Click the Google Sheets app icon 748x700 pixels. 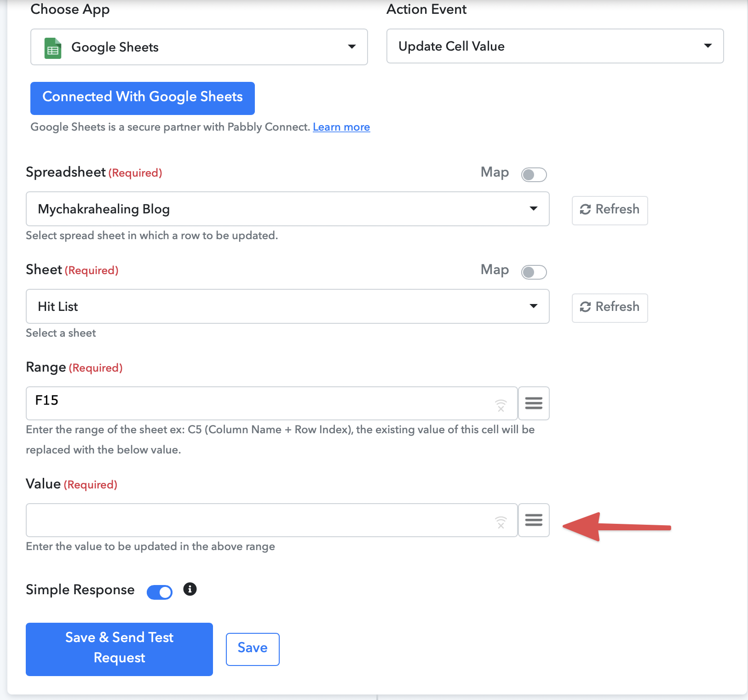pyautogui.click(x=53, y=48)
